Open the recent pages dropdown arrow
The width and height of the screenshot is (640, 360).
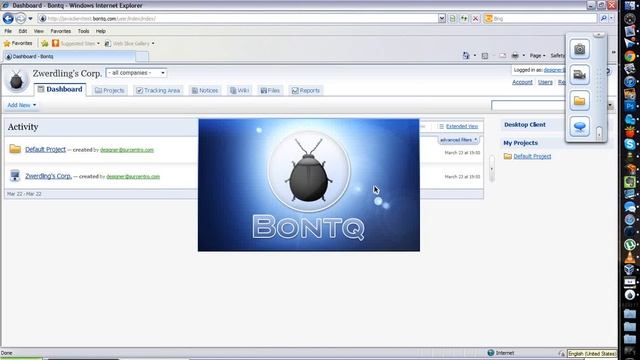click(x=30, y=18)
